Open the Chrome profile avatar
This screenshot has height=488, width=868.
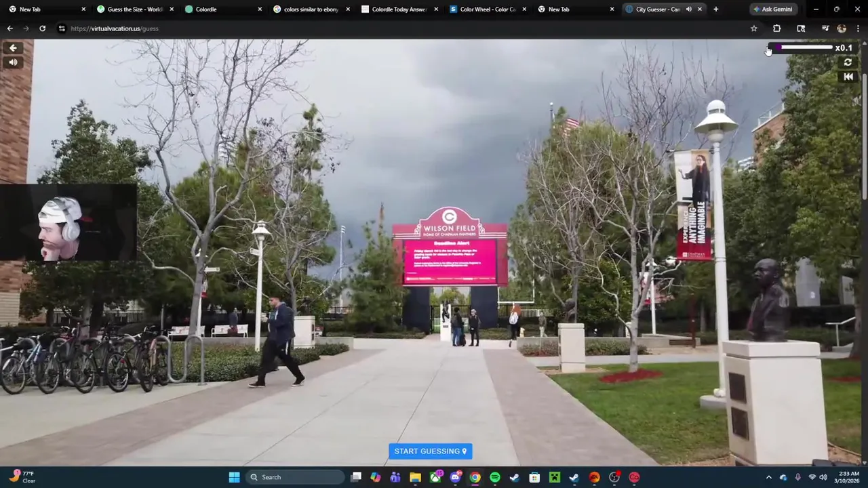842,28
